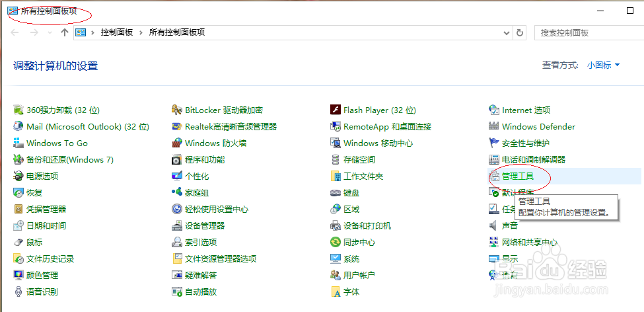Open the 键盘 icon
644x312 pixels.
336,192
